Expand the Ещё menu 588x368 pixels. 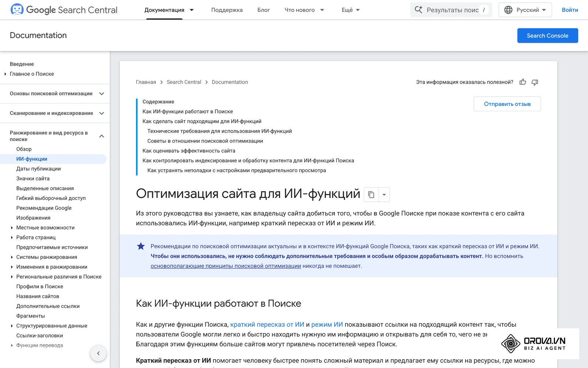351,10
